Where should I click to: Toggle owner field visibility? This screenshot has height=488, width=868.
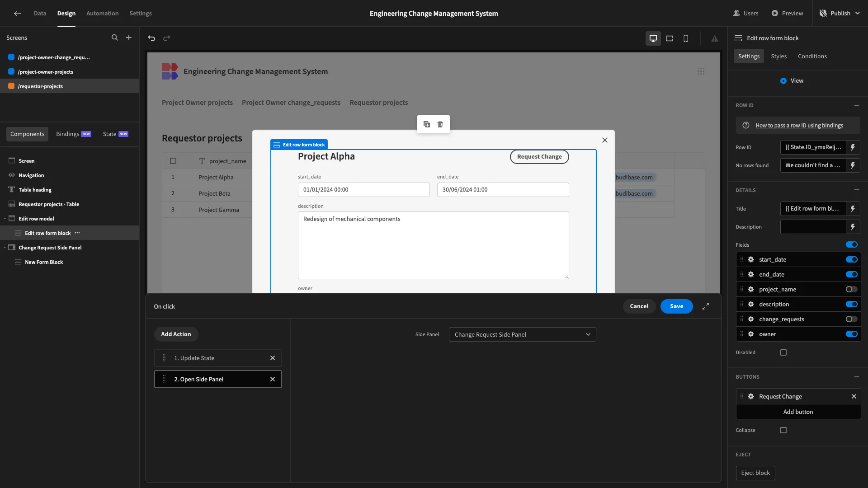[x=852, y=334]
